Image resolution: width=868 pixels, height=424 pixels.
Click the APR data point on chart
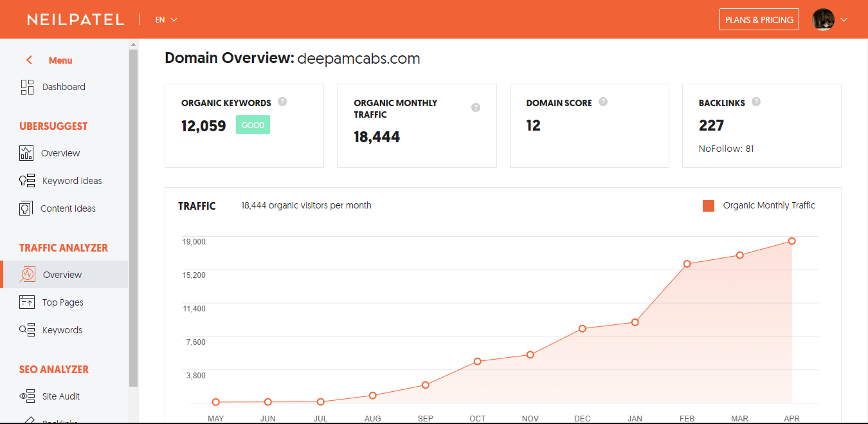coord(792,241)
